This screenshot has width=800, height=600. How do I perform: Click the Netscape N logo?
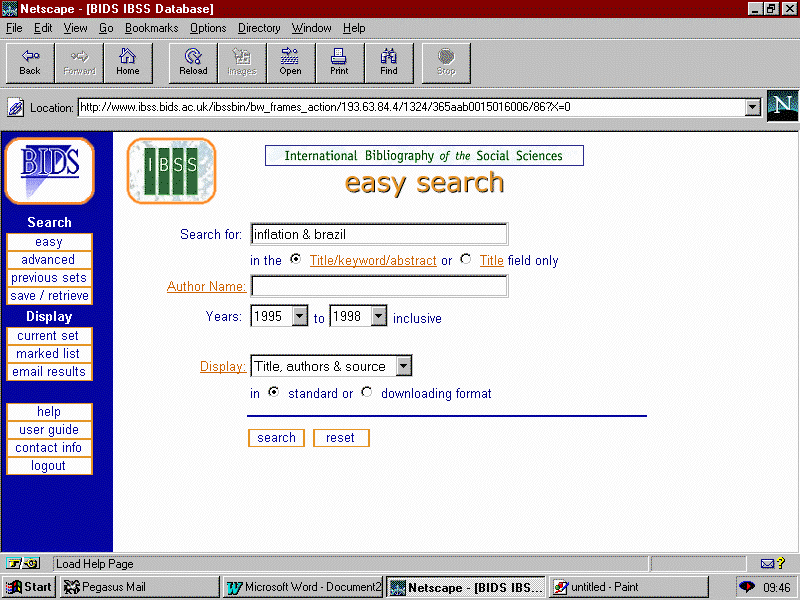point(782,106)
